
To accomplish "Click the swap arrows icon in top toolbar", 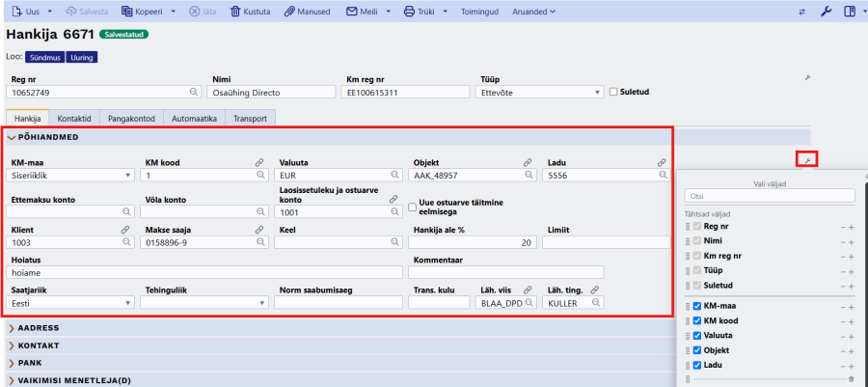I will pos(802,12).
